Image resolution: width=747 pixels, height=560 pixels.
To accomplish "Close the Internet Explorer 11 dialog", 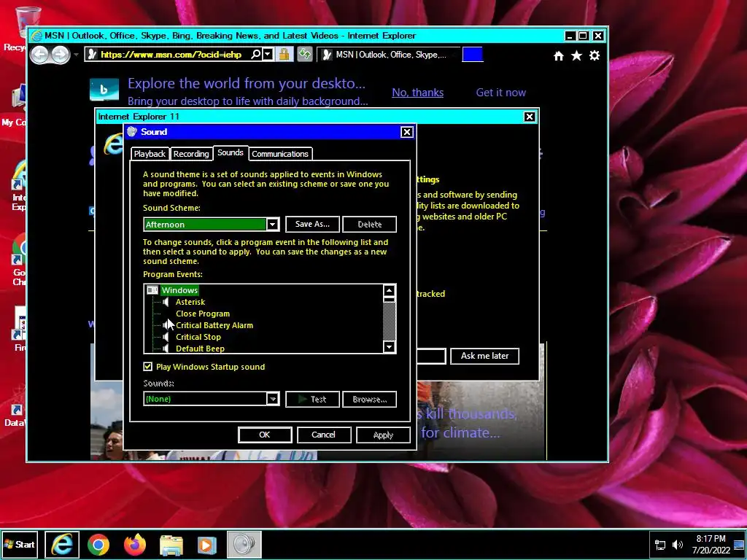I will tap(530, 117).
